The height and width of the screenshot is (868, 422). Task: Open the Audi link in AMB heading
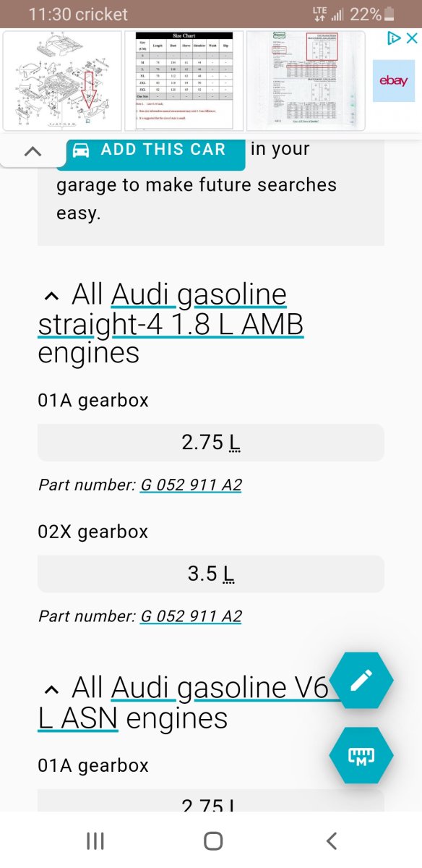141,295
